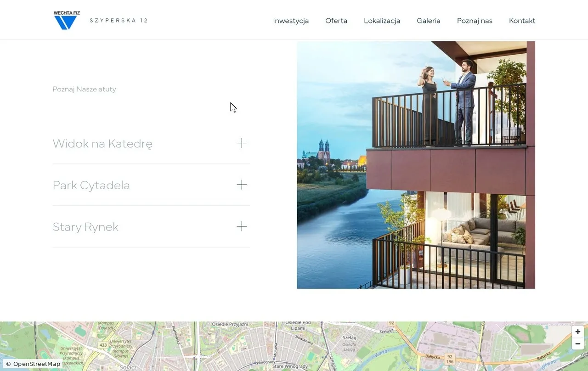
Task: Open the Kontakt link
Action: (522, 21)
